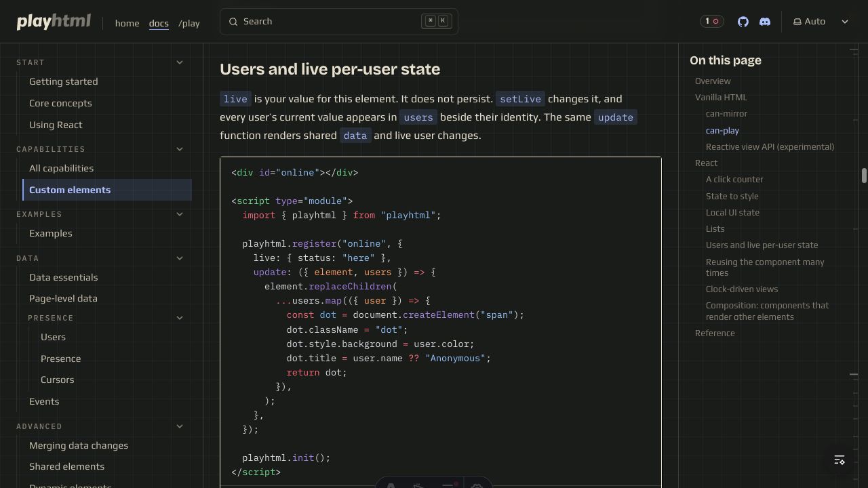Jump to Local UI state section
868x488 pixels.
(x=732, y=212)
